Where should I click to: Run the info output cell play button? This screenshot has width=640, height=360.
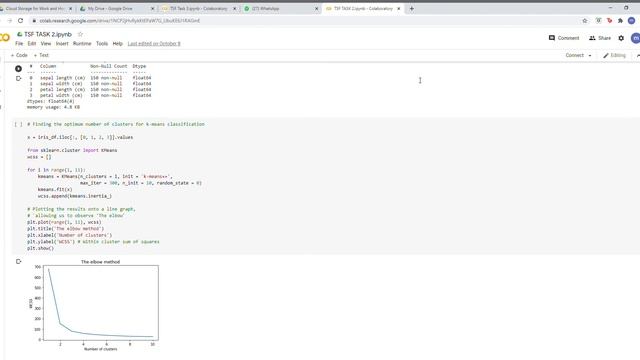(x=18, y=69)
